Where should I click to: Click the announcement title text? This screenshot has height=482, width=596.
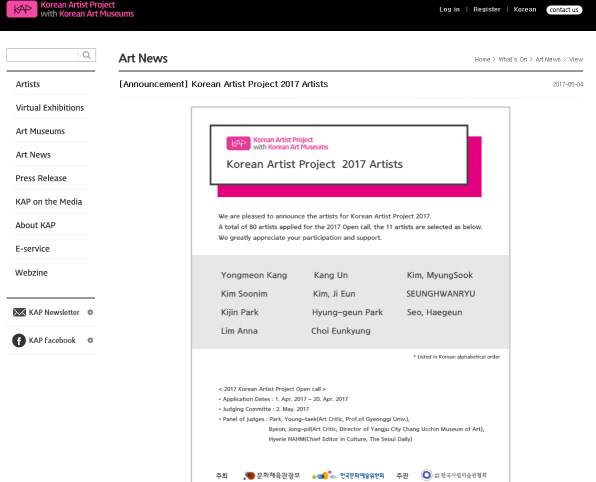224,84
